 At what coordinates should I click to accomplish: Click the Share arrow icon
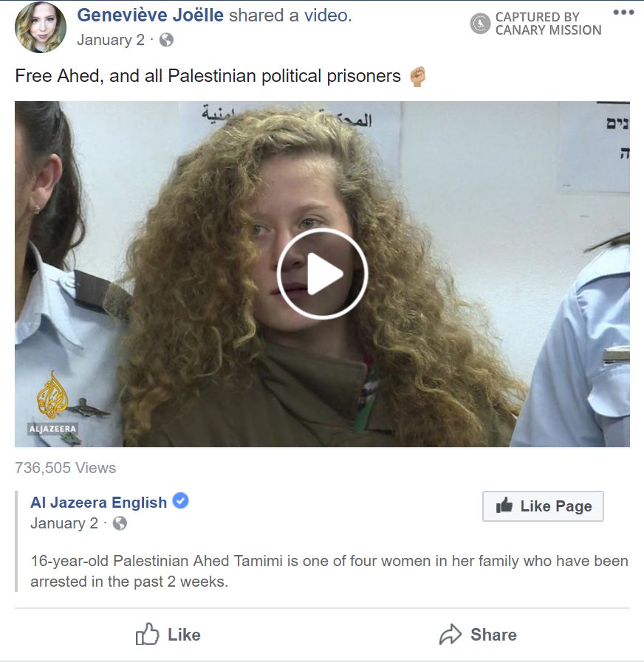pos(451,635)
